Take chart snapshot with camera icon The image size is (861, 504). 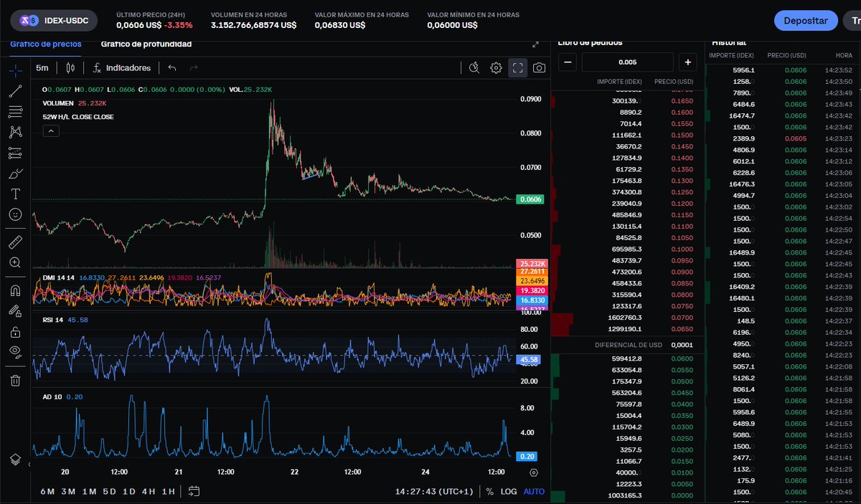click(x=540, y=67)
